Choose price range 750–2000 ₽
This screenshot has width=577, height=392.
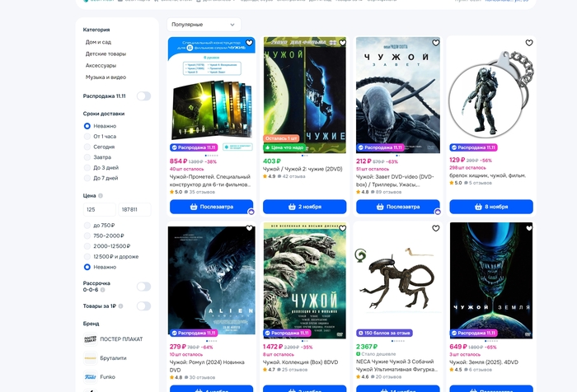(x=87, y=236)
